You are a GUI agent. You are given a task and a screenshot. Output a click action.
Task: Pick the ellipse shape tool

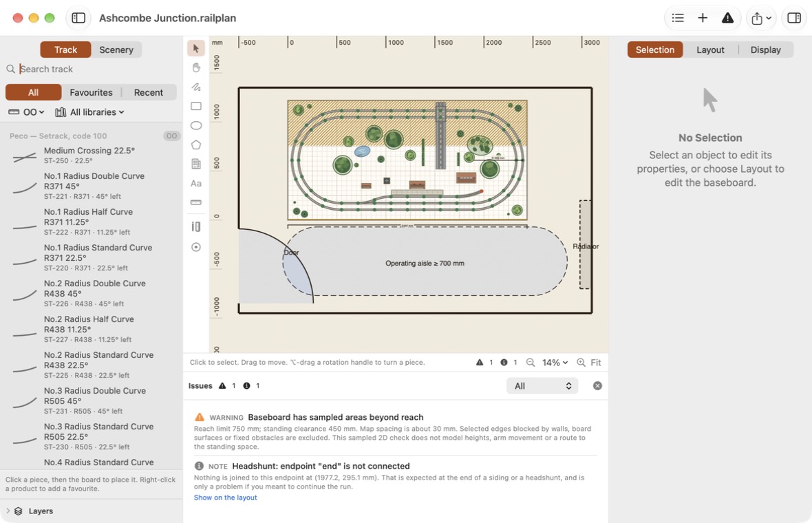pyautogui.click(x=195, y=125)
